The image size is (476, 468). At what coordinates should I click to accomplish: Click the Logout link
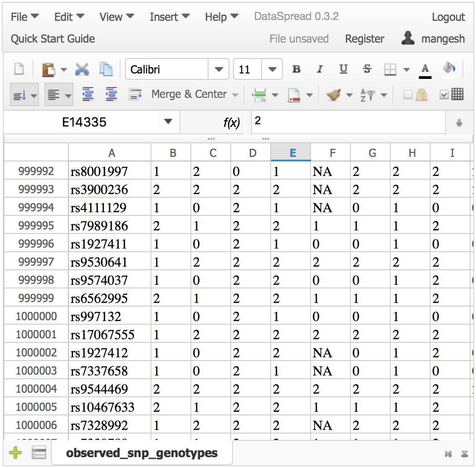click(x=448, y=17)
